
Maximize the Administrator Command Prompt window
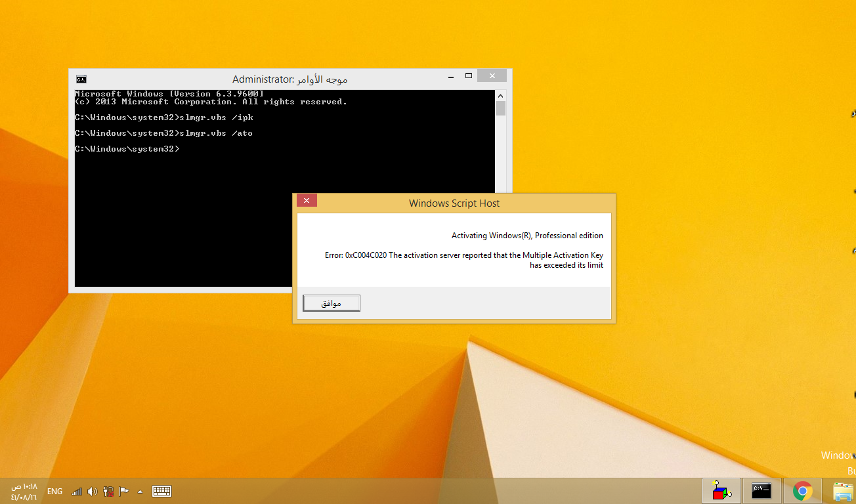[x=469, y=75]
